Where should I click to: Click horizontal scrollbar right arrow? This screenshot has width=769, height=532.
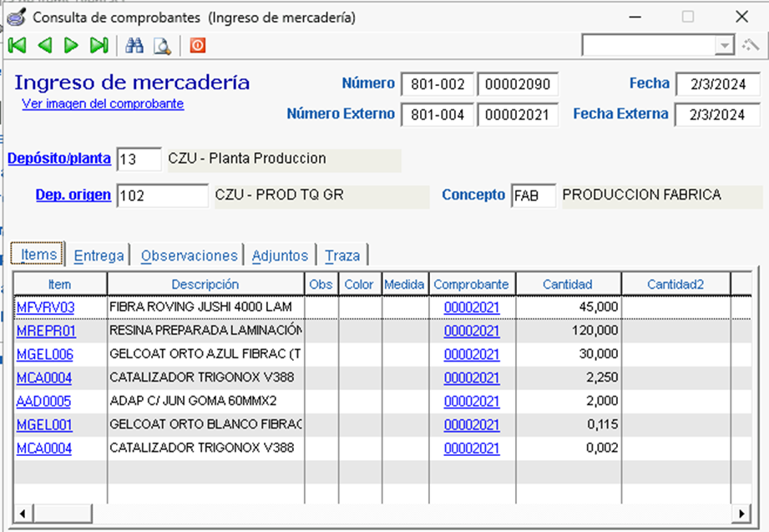tap(741, 512)
